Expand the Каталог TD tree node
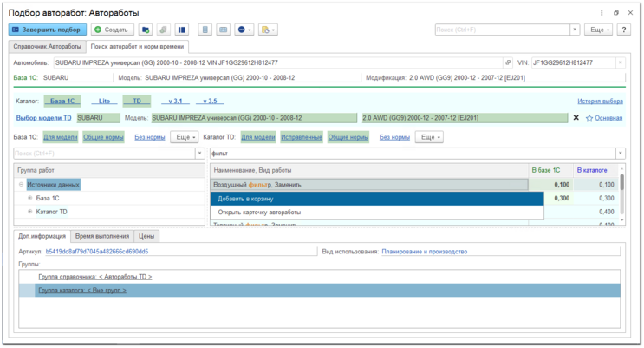The width and height of the screenshot is (644, 348). (x=30, y=212)
